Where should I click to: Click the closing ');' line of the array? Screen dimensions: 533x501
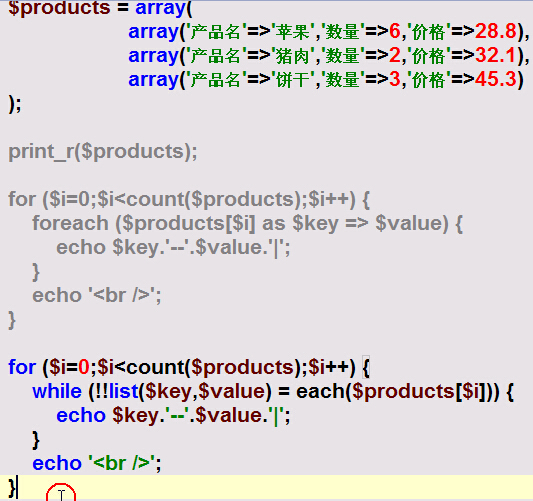[15, 104]
